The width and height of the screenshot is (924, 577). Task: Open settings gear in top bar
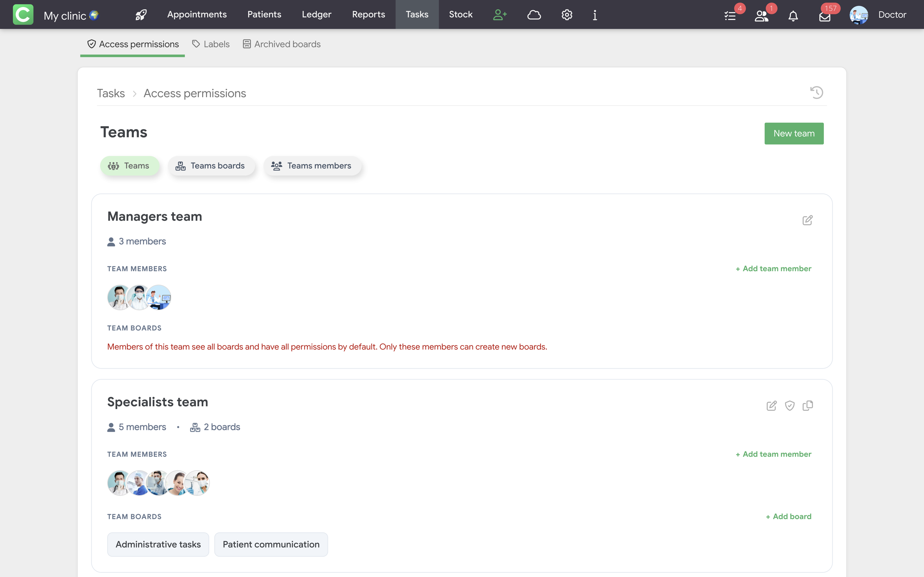click(x=567, y=15)
